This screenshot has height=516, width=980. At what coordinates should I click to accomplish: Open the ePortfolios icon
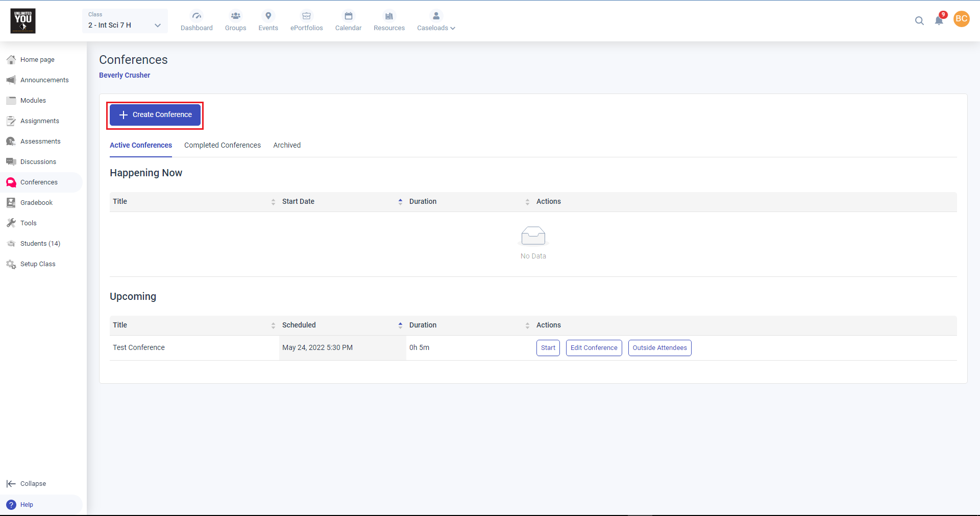(x=306, y=16)
